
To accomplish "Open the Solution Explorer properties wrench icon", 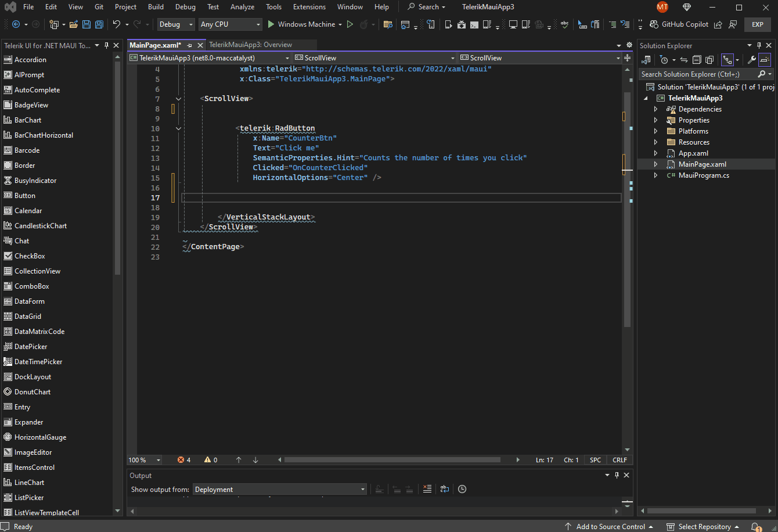I will pyautogui.click(x=751, y=60).
